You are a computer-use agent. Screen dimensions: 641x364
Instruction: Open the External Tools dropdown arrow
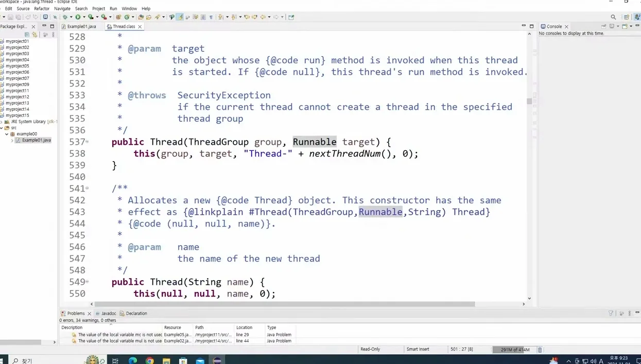pos(110,17)
